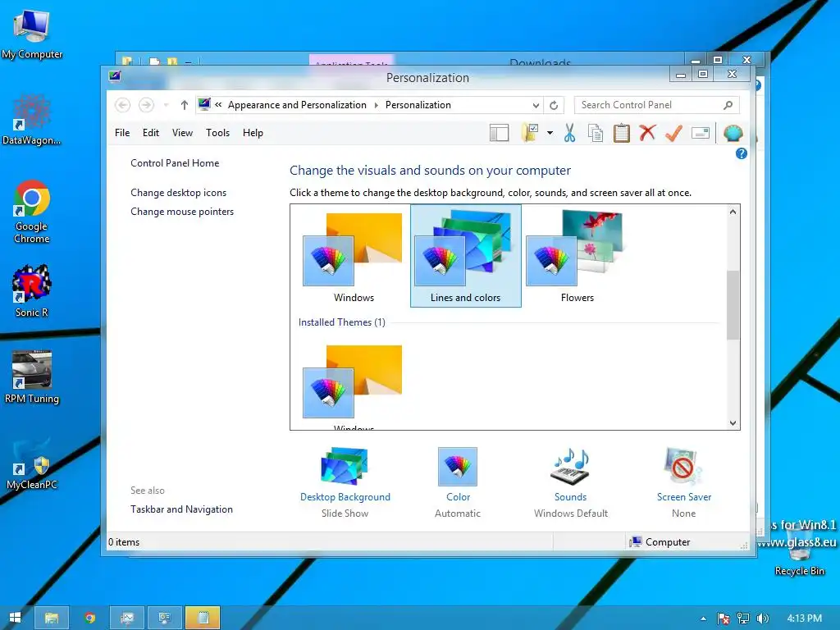This screenshot has width=840, height=630.
Task: Click the Change desktop icons link
Action: [178, 192]
